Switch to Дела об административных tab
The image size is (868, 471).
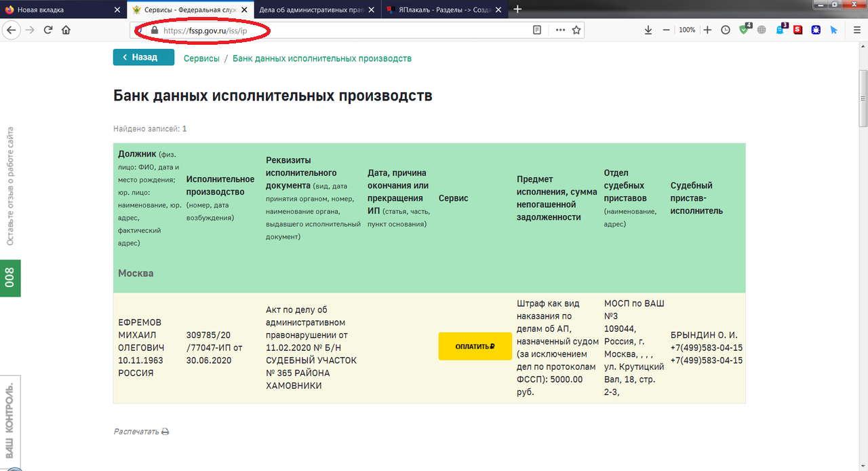point(317,10)
